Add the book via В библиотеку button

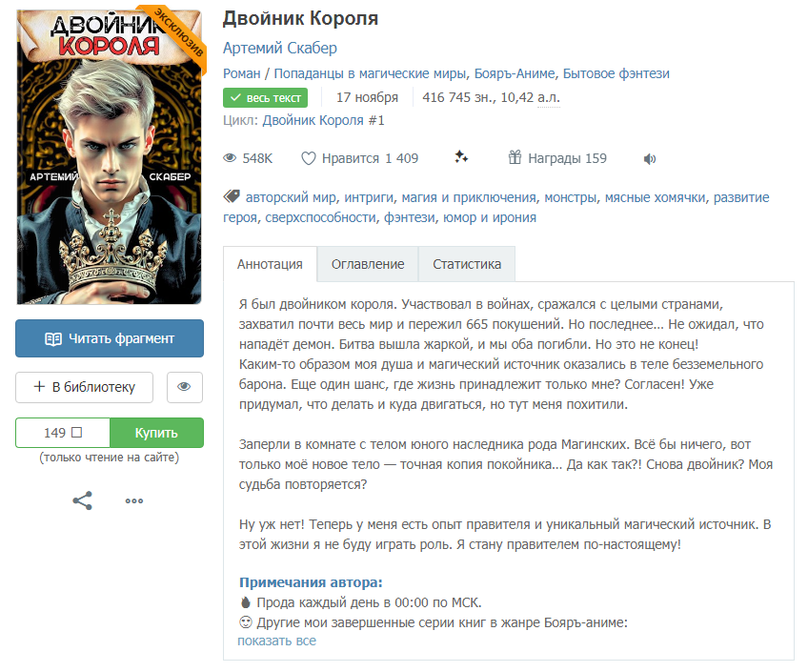85,387
